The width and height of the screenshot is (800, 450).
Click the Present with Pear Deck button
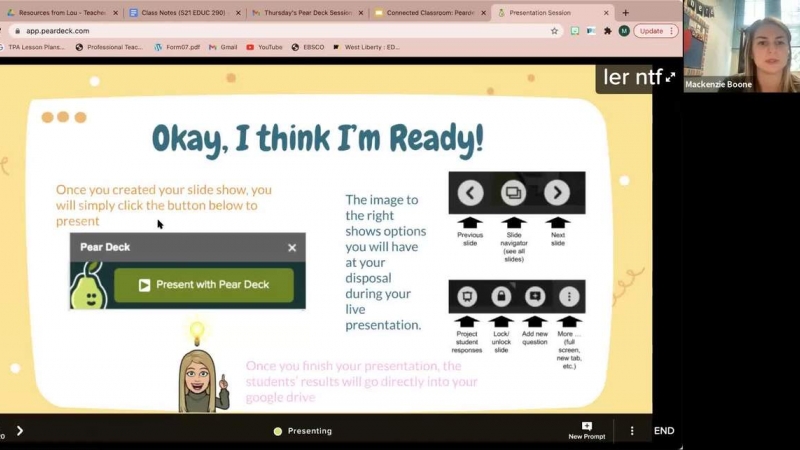[x=204, y=285]
